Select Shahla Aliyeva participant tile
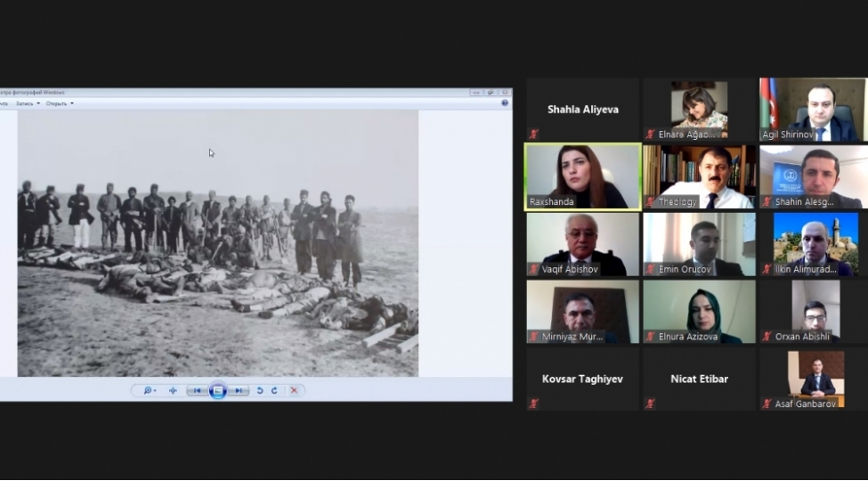This screenshot has width=868, height=481. pyautogui.click(x=583, y=110)
